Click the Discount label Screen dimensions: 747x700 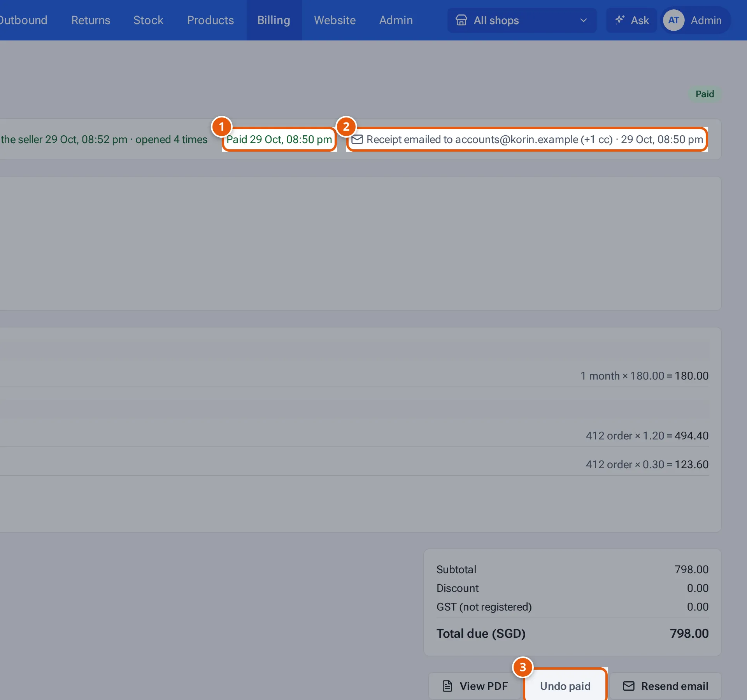pos(458,588)
